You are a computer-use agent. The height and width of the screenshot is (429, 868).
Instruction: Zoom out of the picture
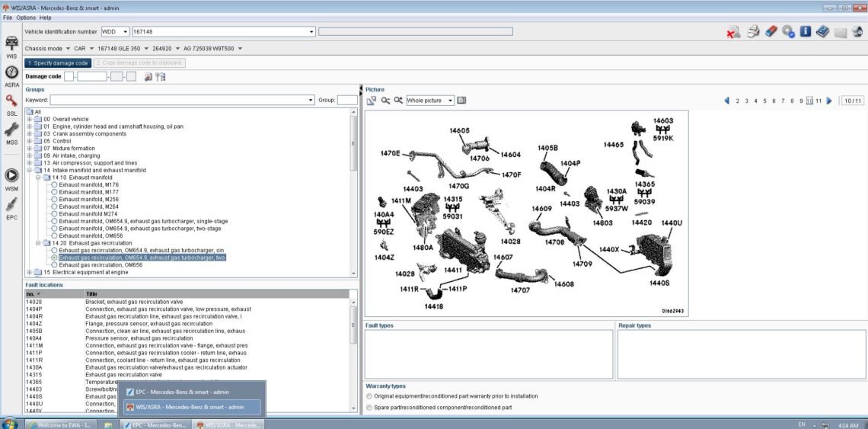point(385,101)
